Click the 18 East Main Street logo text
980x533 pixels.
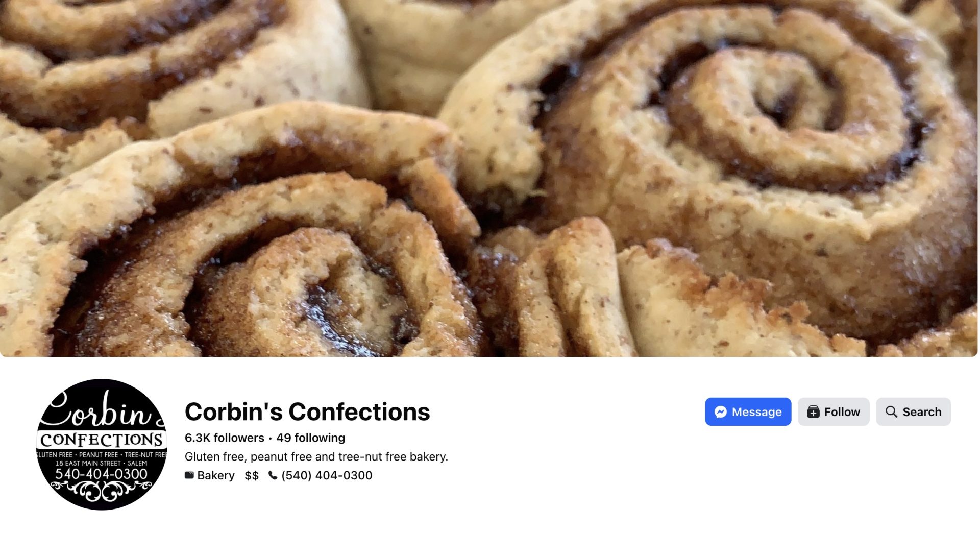click(102, 463)
